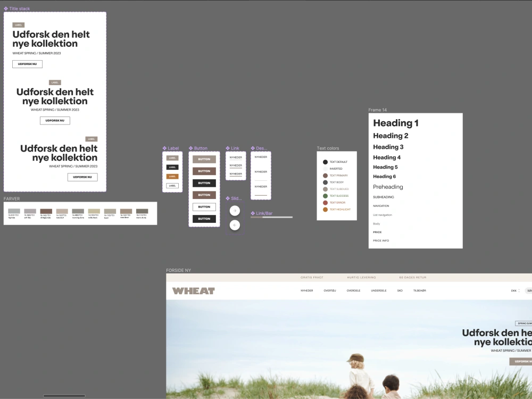Click 60 DAGES RETUR in the top banner

(x=413, y=278)
